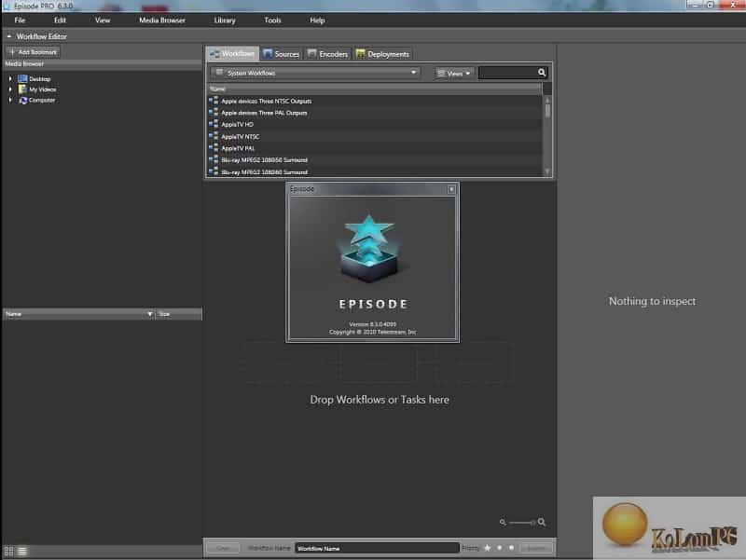
Task: Click the workflow canvas zoom slider
Action: tap(522, 523)
